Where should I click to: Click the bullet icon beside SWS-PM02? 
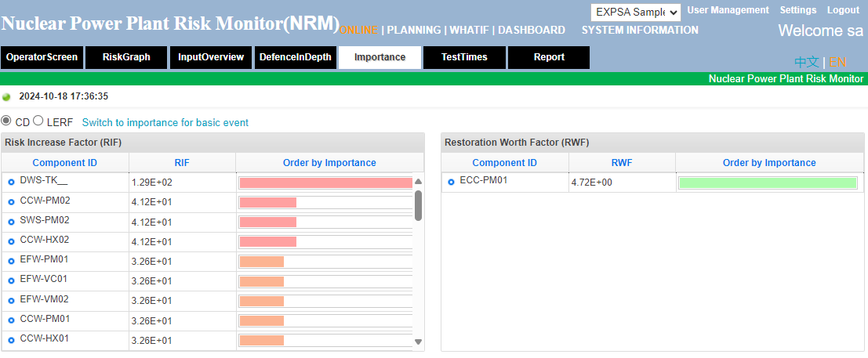pos(11,222)
